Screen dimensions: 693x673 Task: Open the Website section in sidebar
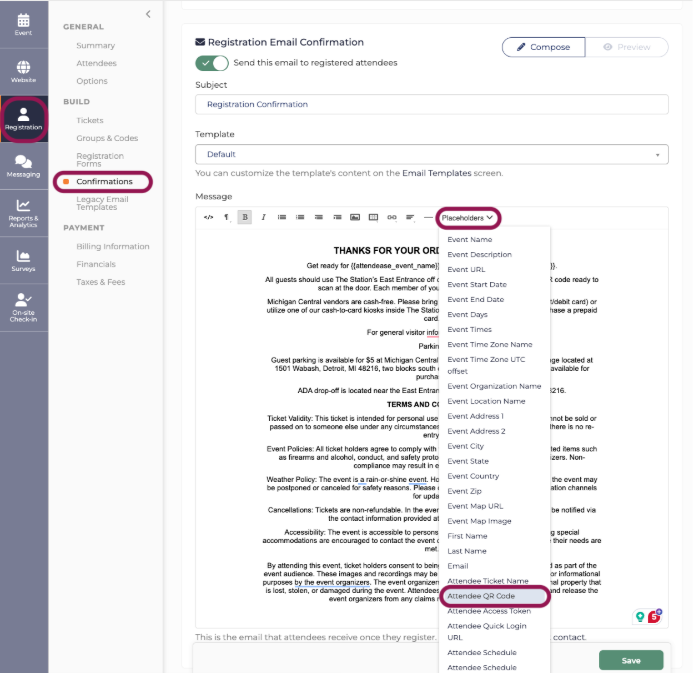(x=23, y=72)
